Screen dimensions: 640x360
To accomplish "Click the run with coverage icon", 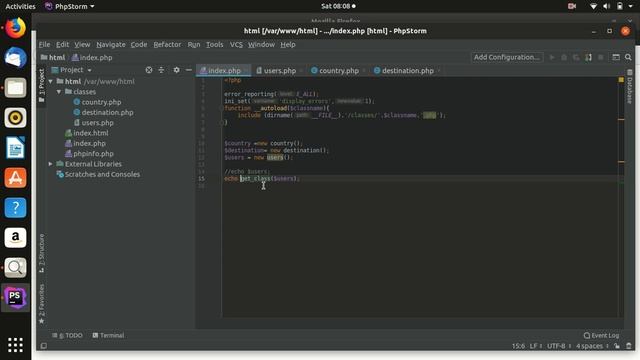I will coord(576,58).
